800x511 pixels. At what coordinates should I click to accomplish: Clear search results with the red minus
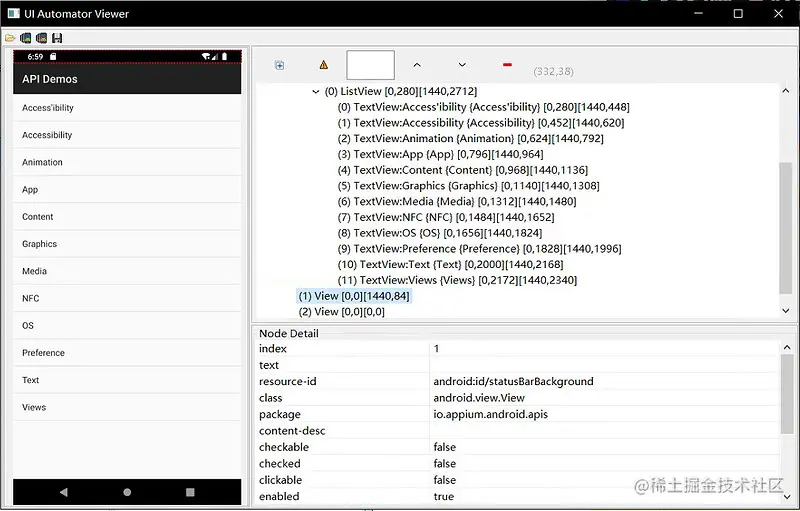(x=507, y=65)
